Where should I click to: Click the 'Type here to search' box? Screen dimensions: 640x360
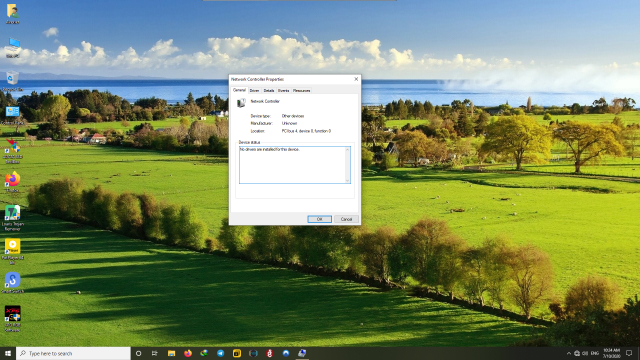(x=73, y=353)
